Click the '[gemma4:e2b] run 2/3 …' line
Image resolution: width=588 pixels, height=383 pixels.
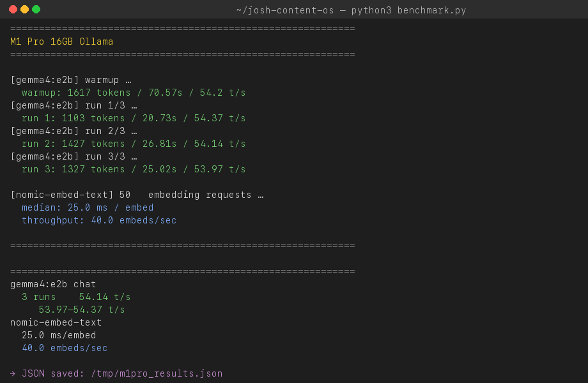coord(73,131)
